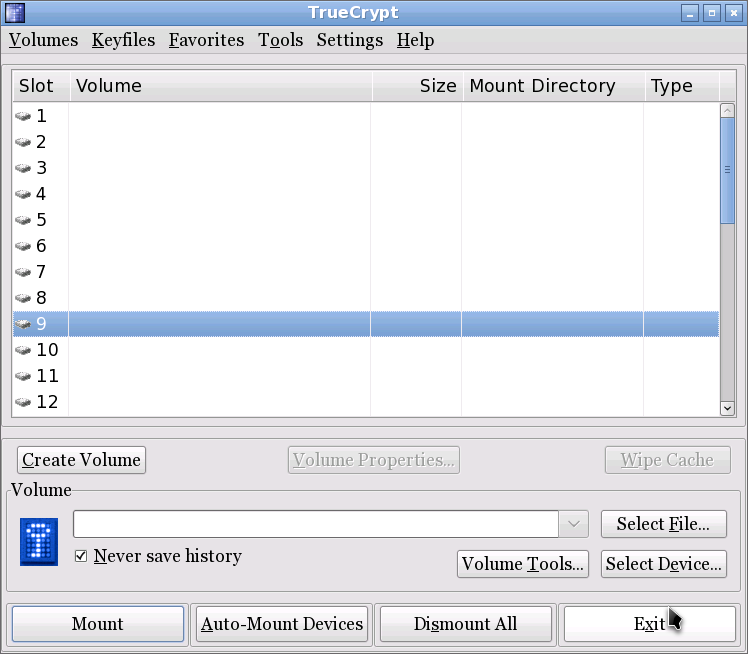Click the scrollbar down arrow
The width and height of the screenshot is (748, 654).
tap(727, 408)
